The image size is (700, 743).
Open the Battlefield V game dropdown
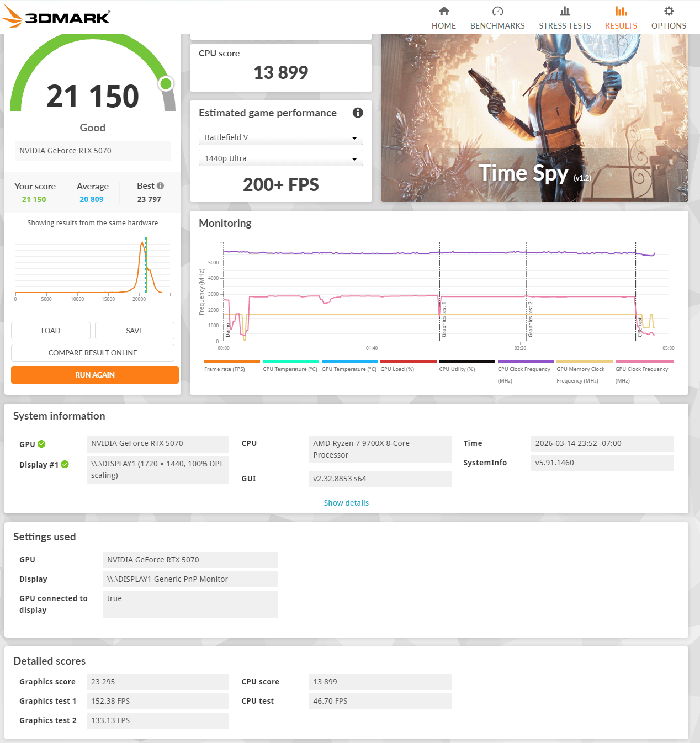pyautogui.click(x=281, y=137)
